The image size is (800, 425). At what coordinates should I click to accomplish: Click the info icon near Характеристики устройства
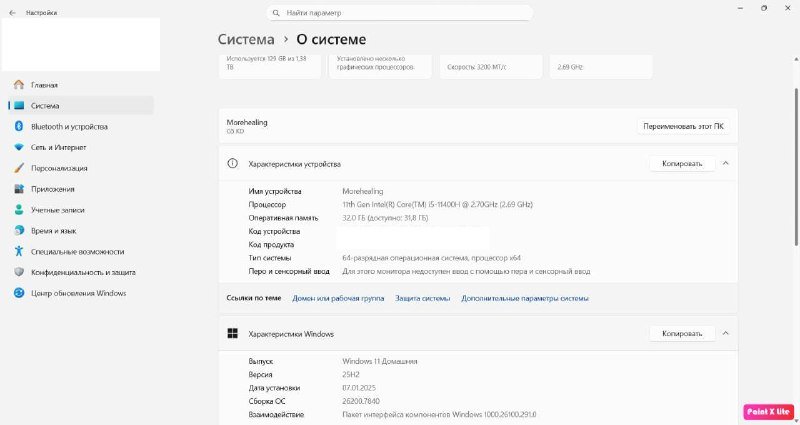(232, 163)
